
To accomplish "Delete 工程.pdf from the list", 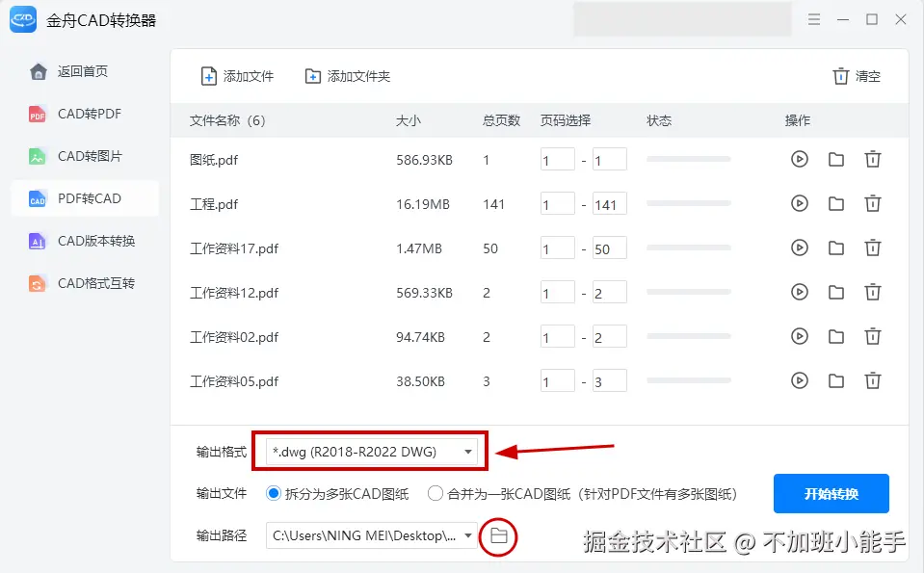I will [x=872, y=203].
